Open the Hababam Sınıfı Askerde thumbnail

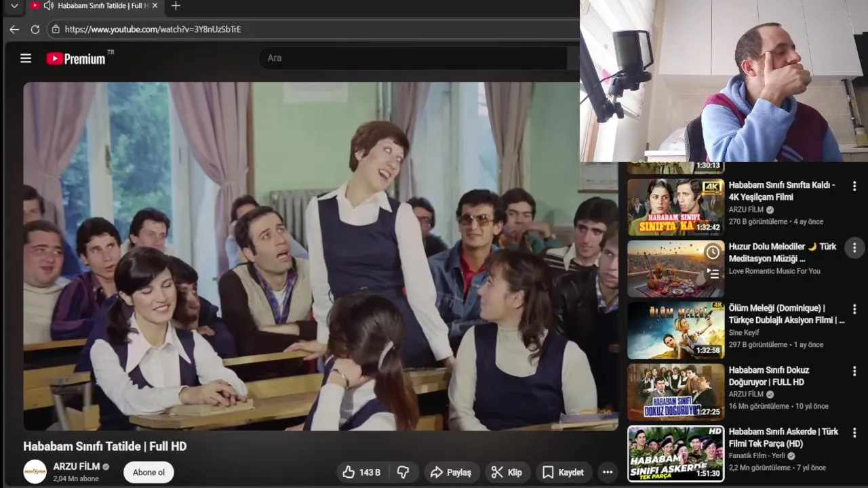[675, 454]
